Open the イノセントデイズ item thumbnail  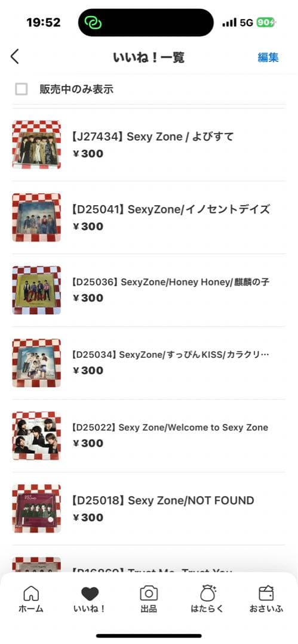36,217
